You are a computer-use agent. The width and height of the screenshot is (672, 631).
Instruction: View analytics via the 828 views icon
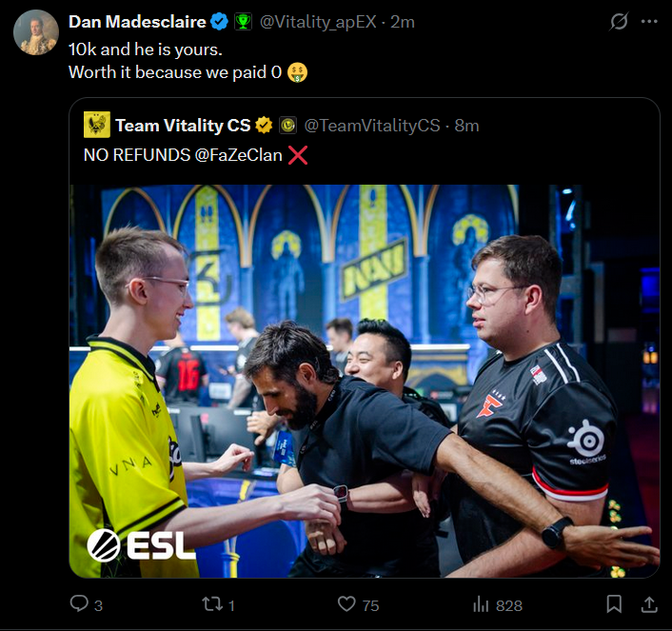[x=481, y=604]
